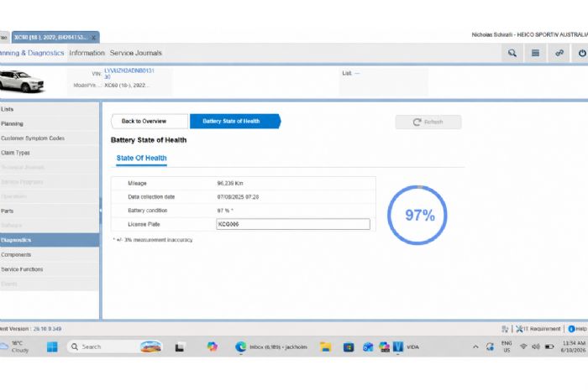Open the Information menu
Viewport: 588px width, 391px height.
pos(87,53)
